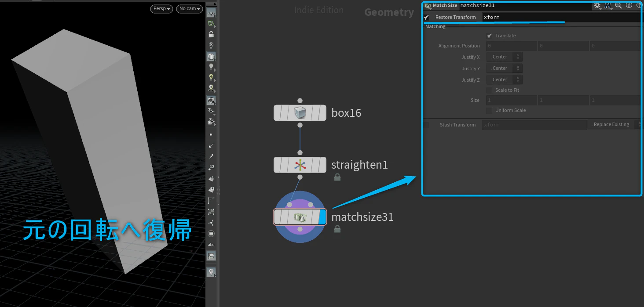Click the matchsize31 node label in network
This screenshot has height=307, width=644.
click(362, 217)
